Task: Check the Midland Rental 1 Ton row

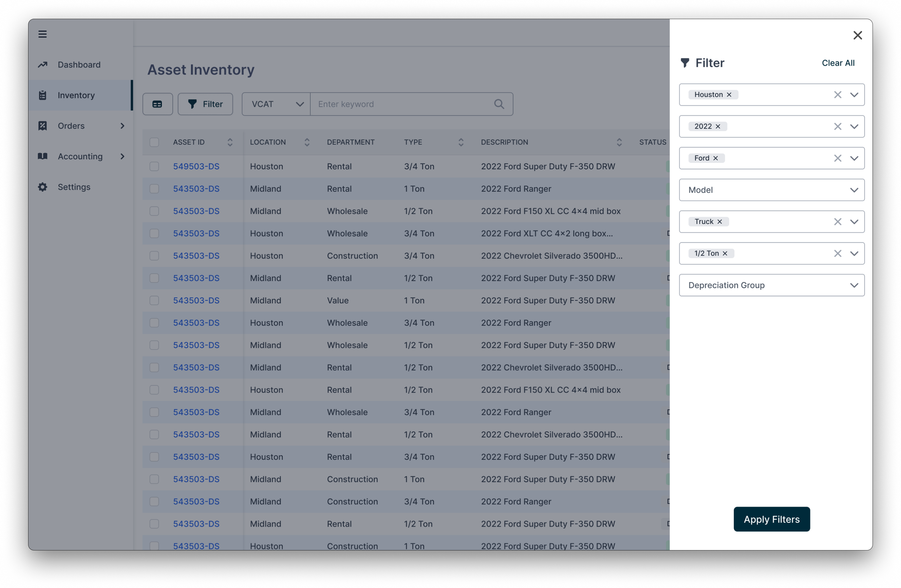Action: point(154,189)
